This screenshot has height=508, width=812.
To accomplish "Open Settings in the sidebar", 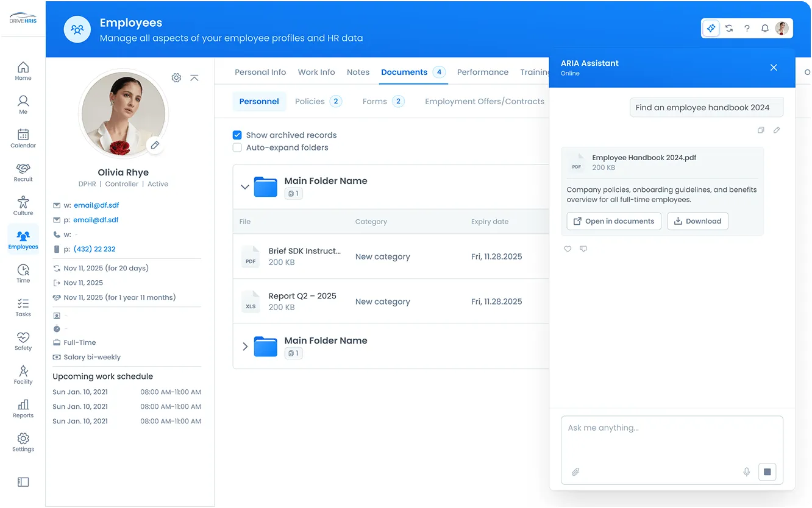I will [x=23, y=442].
